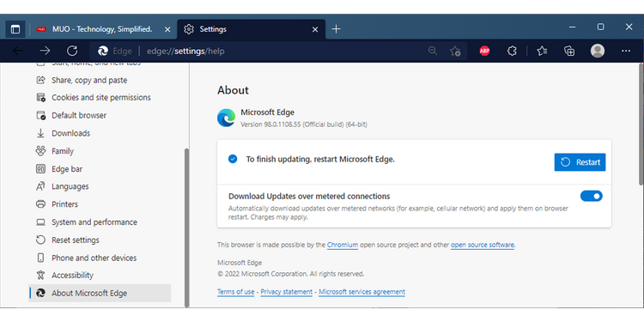Close the MUO tab
This screenshot has height=322, width=644.
coord(167,29)
